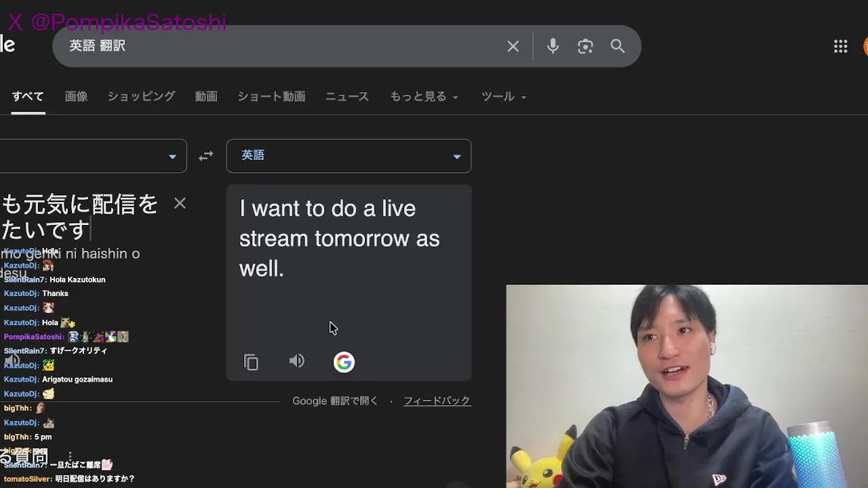Click chat message 'Thanks'
The image size is (868, 488).
tap(55, 293)
